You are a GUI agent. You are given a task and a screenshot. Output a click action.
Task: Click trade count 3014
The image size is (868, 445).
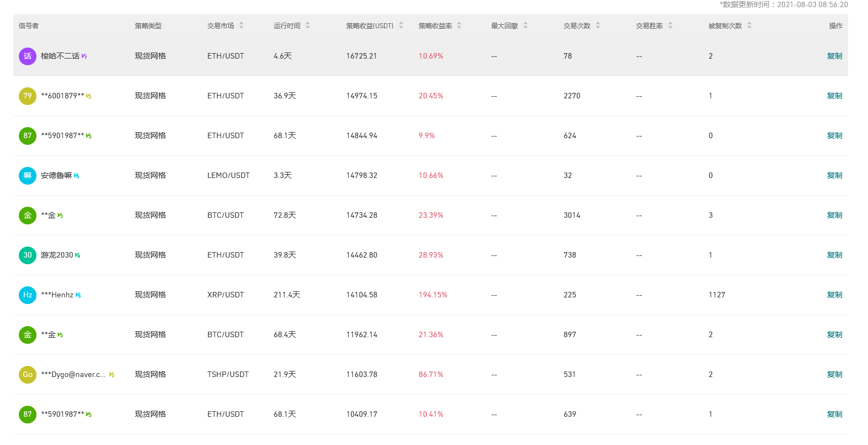click(x=572, y=216)
